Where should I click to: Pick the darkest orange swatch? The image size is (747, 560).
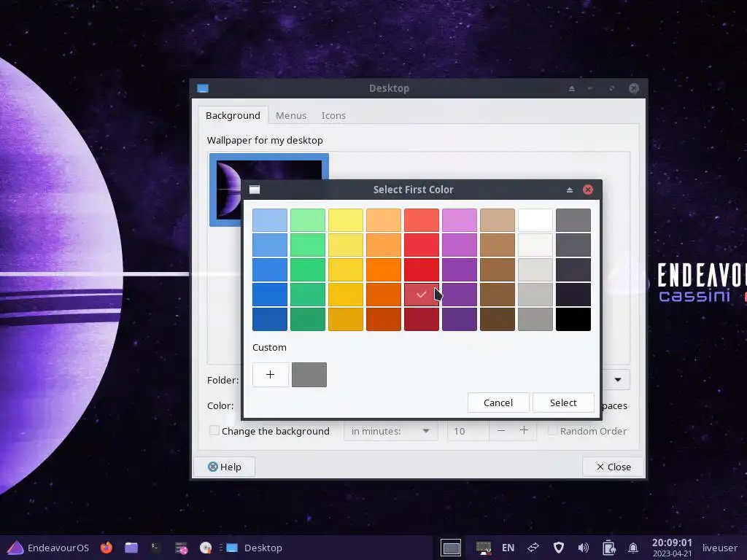pos(384,319)
